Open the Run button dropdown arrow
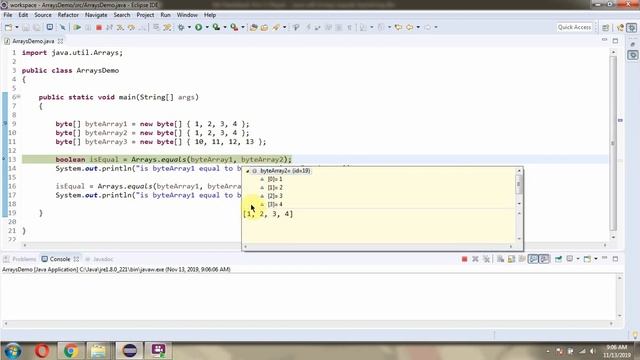Viewport: 640px width, 360px height. pyautogui.click(x=207, y=27)
